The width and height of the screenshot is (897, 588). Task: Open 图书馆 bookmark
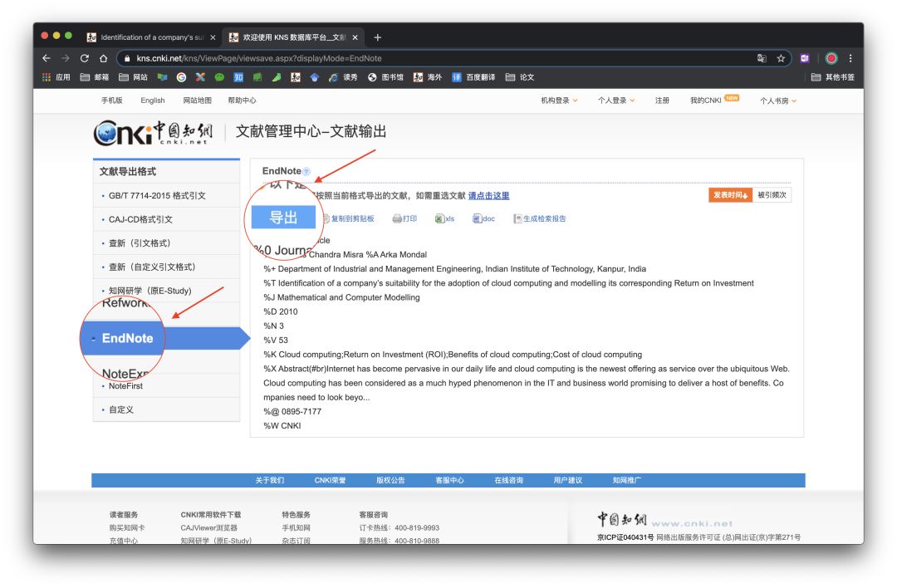point(385,77)
